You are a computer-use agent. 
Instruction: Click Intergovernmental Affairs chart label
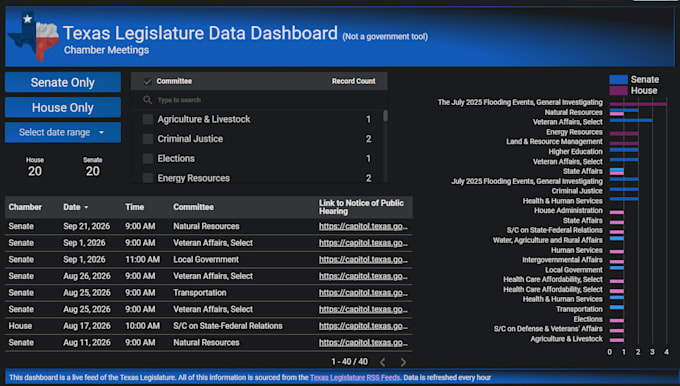562,260
